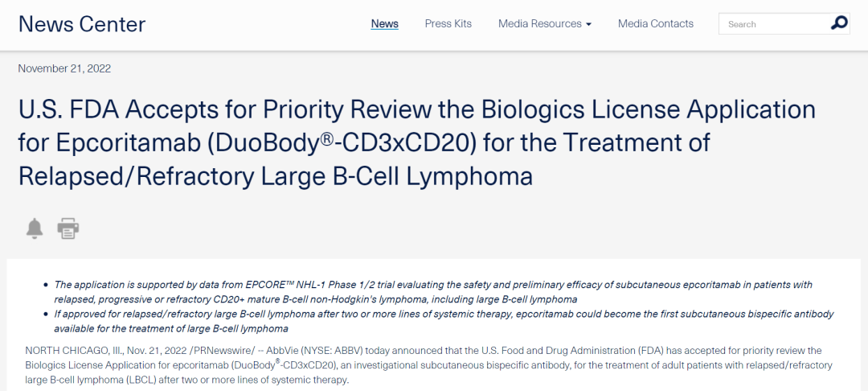This screenshot has width=868, height=391.
Task: Click the printer icon to print
Action: click(68, 228)
